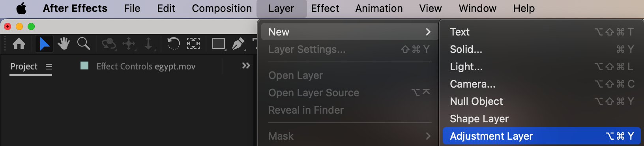The height and width of the screenshot is (146, 644).
Task: Select the Rotation tool
Action: coord(173,43)
